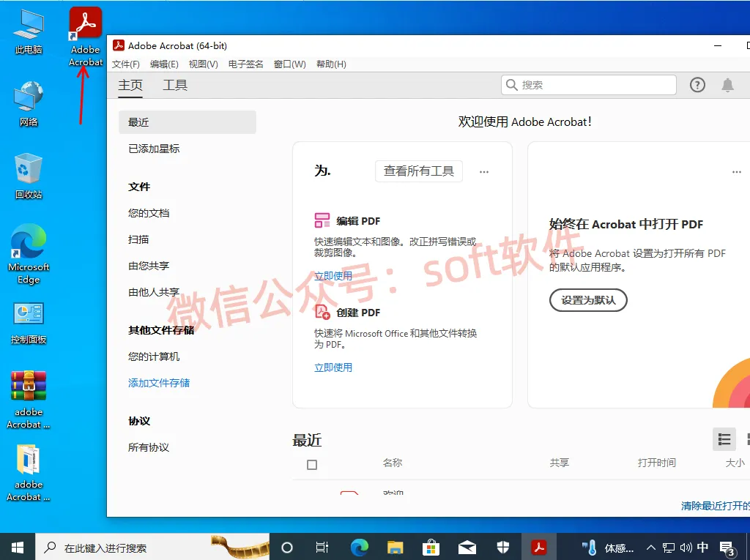
Task: Open 由他人共享 in the sidebar
Action: point(154,292)
